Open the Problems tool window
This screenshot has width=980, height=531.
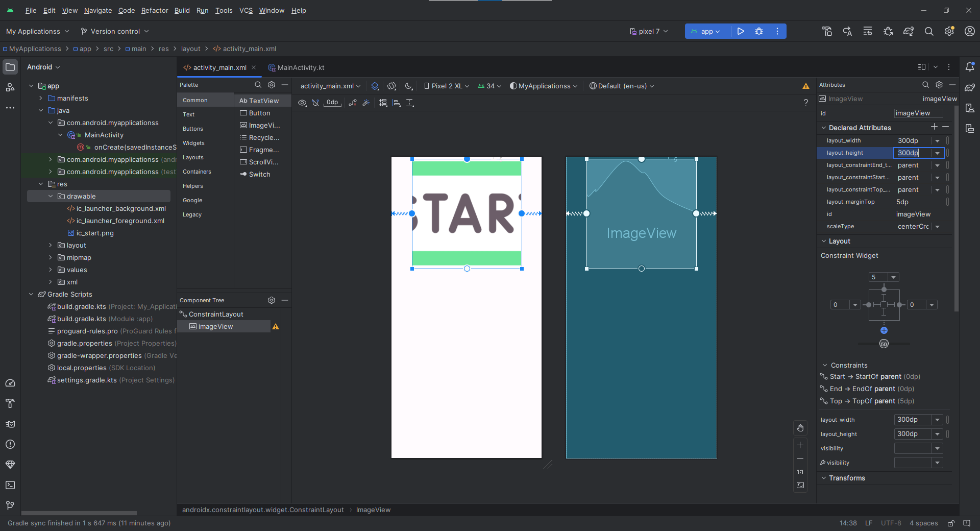tap(10, 444)
